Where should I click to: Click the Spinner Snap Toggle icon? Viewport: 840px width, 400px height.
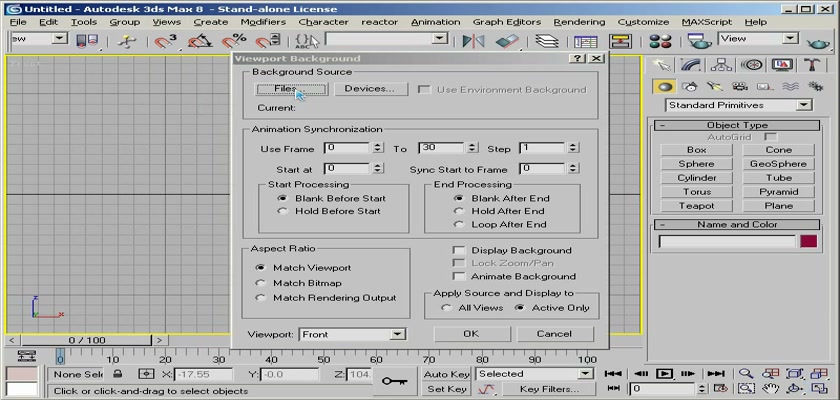pos(267,41)
